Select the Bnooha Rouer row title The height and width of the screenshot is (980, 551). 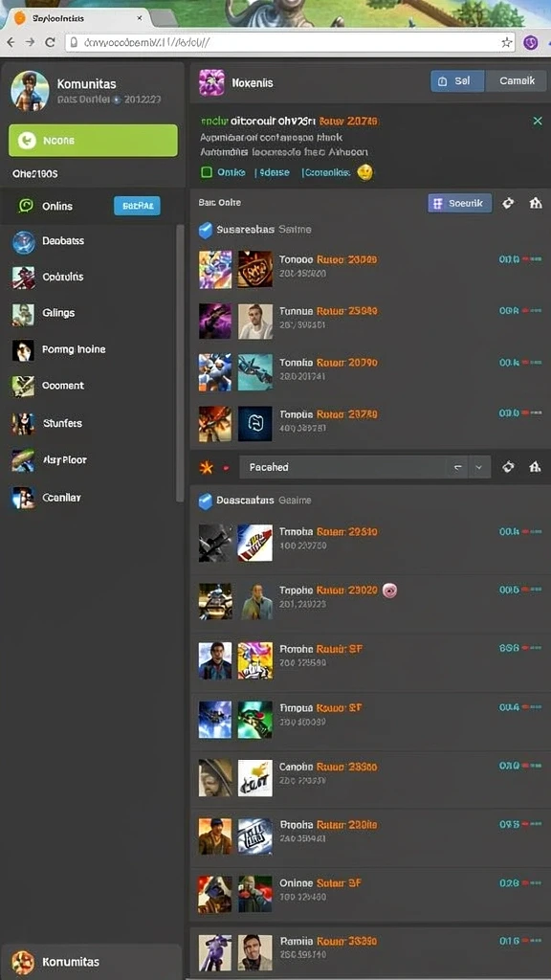pyautogui.click(x=328, y=825)
